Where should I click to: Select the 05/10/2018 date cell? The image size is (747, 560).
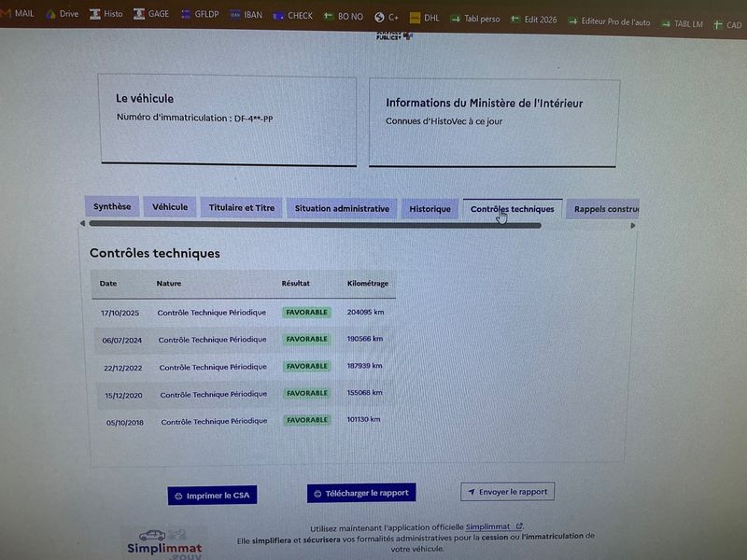[125, 423]
